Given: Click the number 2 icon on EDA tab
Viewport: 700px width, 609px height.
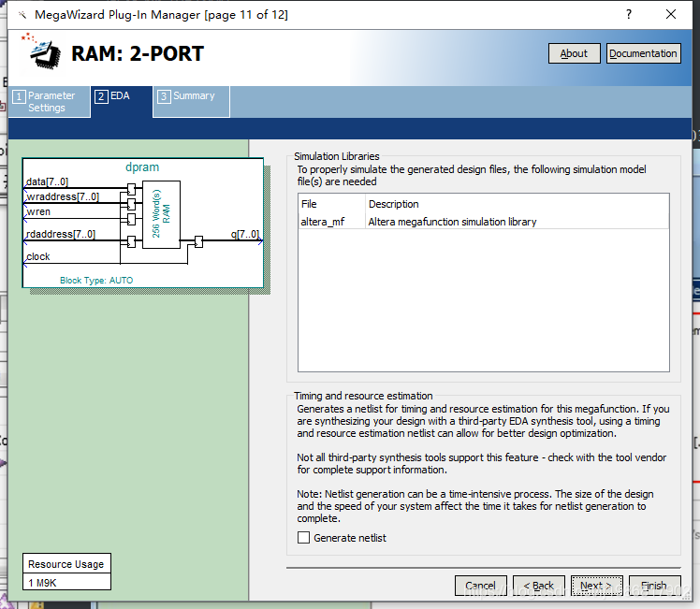Looking at the screenshot, I should click(x=101, y=96).
